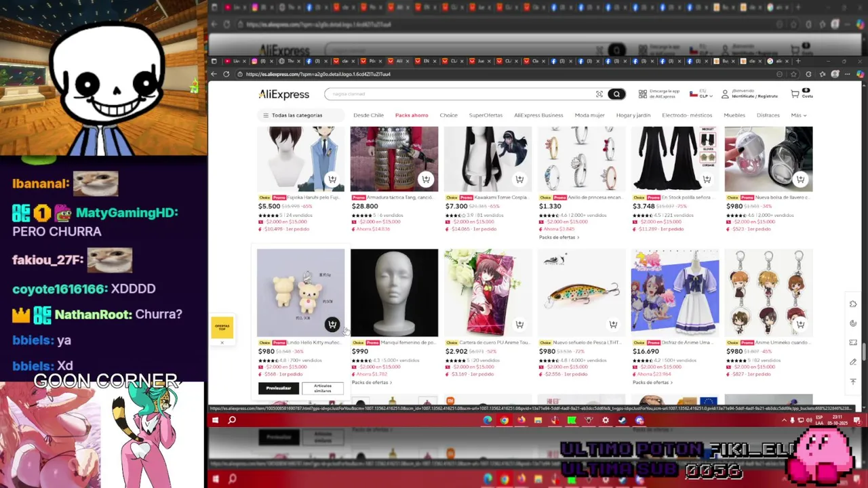868x488 pixels.
Task: Add Anime Umineko keychains to cart
Action: click(x=800, y=325)
